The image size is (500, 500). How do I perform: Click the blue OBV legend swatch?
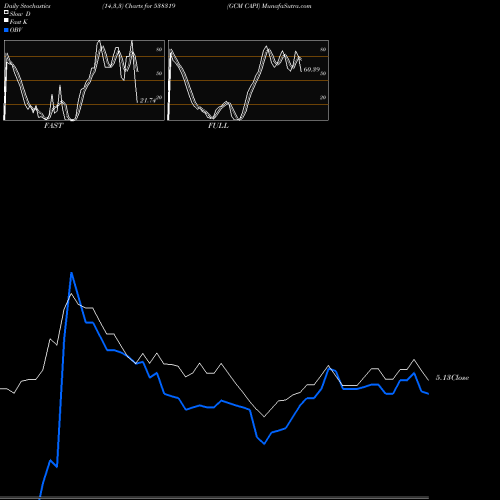[6, 30]
